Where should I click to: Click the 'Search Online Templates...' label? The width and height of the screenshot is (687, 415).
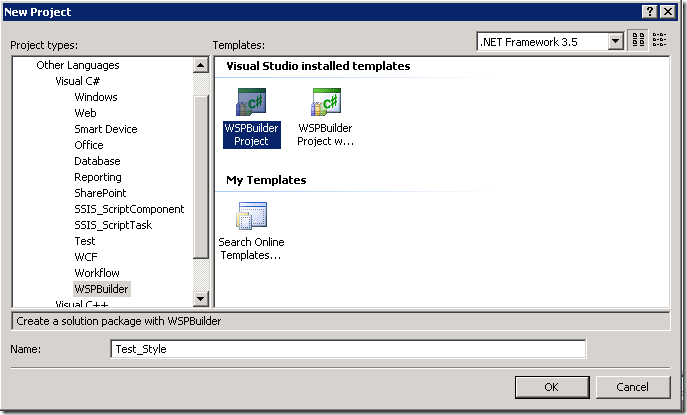[x=251, y=248]
